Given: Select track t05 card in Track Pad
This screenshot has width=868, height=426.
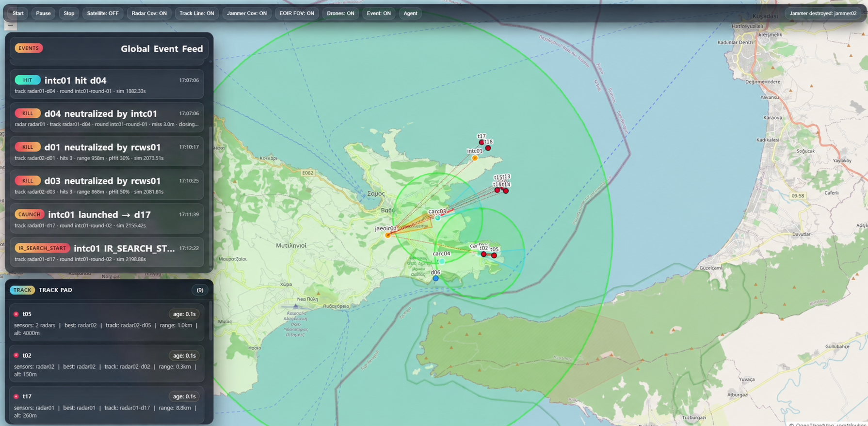Looking at the screenshot, I should tap(107, 323).
